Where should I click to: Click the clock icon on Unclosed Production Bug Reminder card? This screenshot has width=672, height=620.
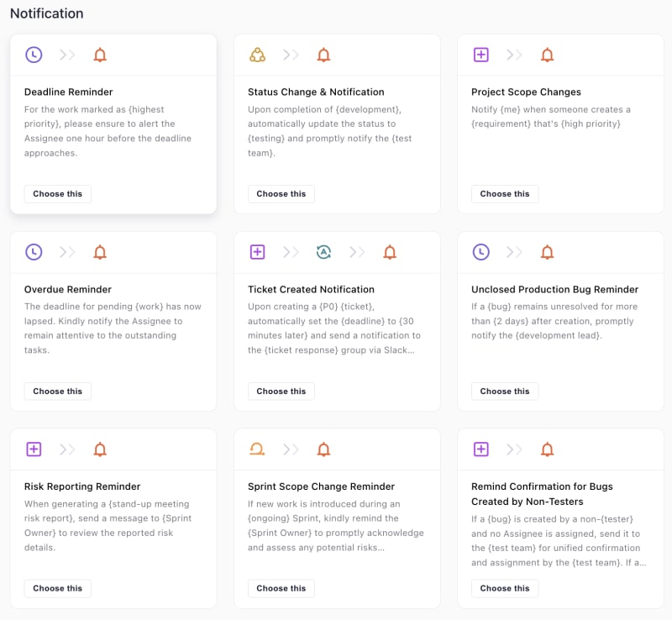pyautogui.click(x=480, y=252)
